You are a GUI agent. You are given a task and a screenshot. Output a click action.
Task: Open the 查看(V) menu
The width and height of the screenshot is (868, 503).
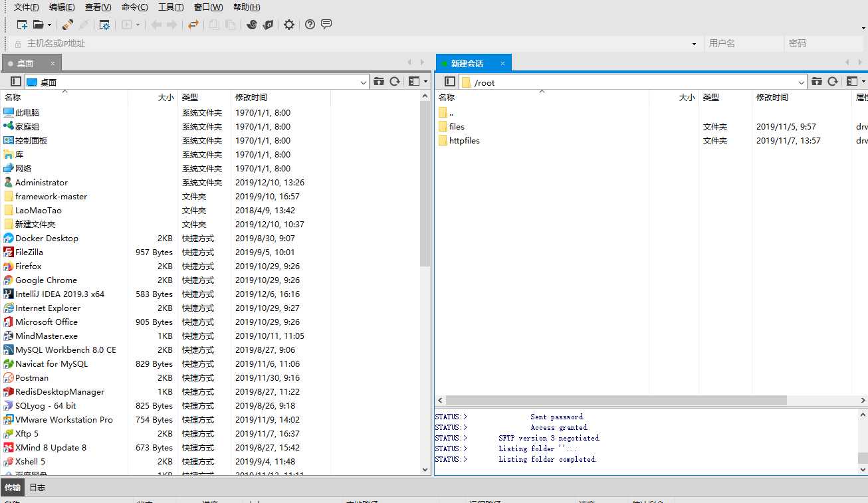click(98, 7)
